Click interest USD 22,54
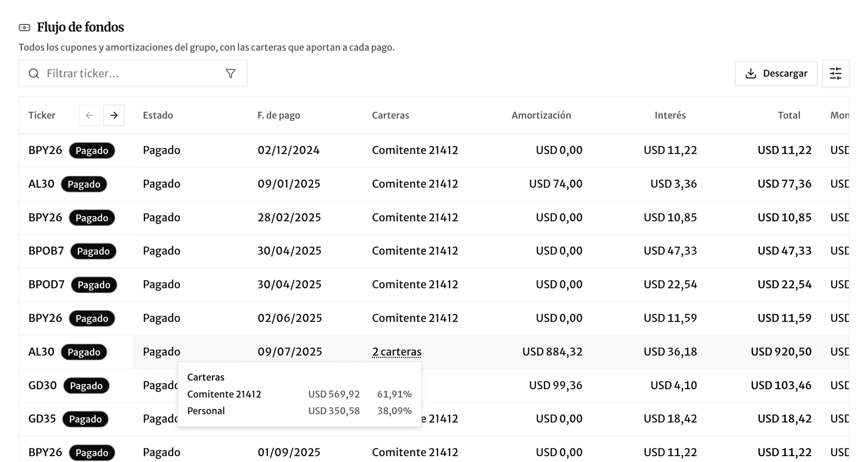This screenshot has width=868, height=462. point(670,285)
